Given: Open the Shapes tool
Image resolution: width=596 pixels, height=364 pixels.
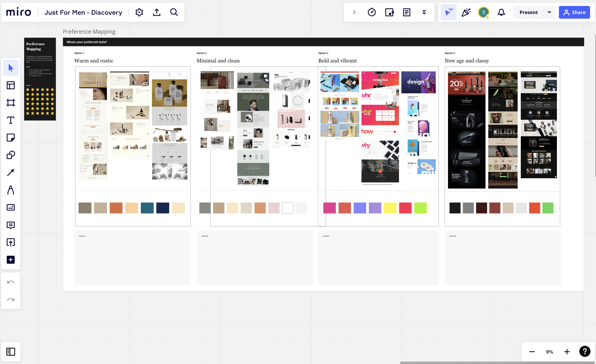Looking at the screenshot, I should pos(11,155).
